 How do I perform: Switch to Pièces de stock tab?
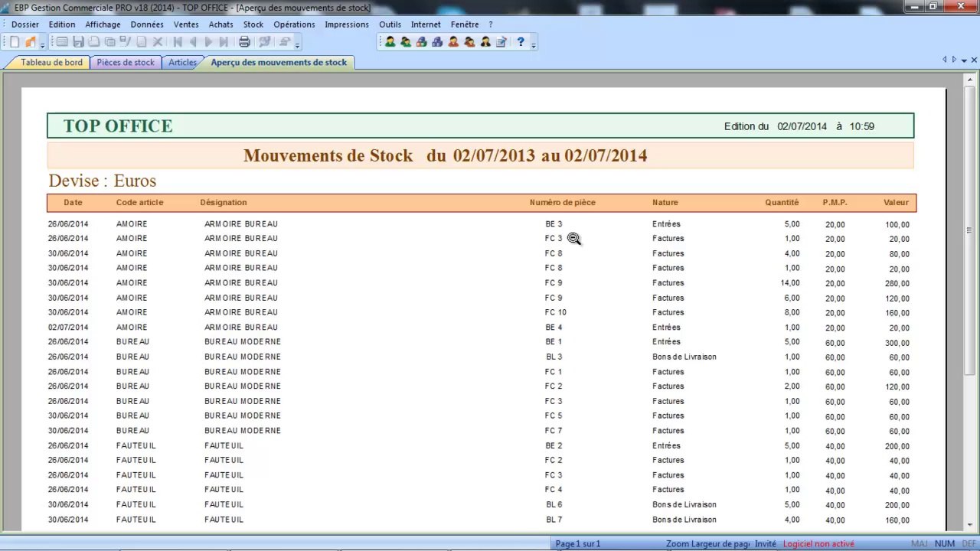click(x=126, y=63)
